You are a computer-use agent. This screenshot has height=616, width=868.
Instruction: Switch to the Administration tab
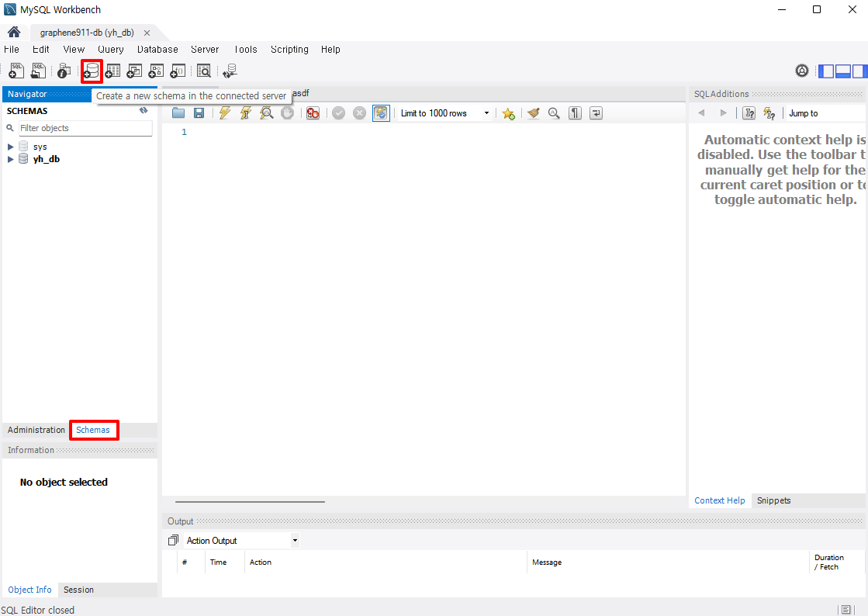click(36, 430)
